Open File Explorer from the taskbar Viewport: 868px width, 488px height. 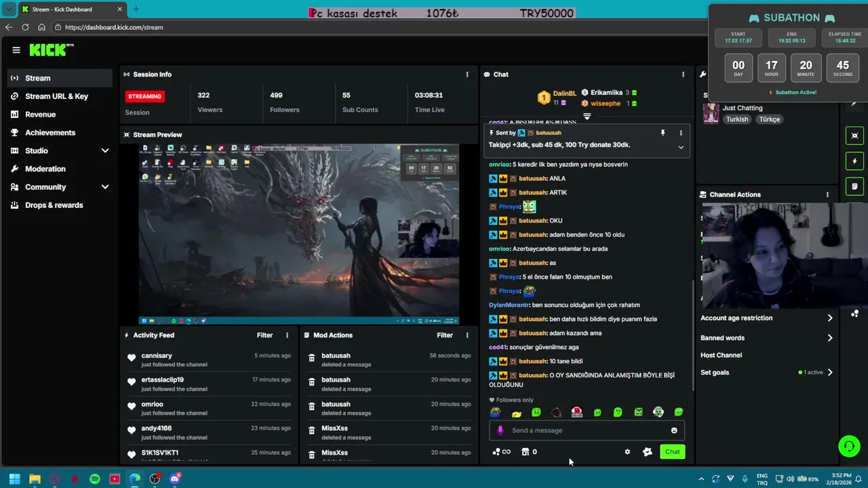[x=35, y=479]
